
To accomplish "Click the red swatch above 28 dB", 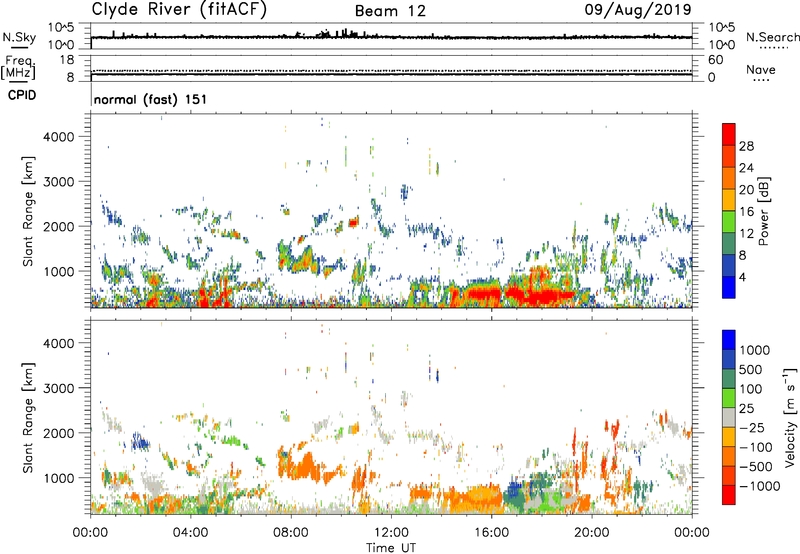I will [x=729, y=134].
